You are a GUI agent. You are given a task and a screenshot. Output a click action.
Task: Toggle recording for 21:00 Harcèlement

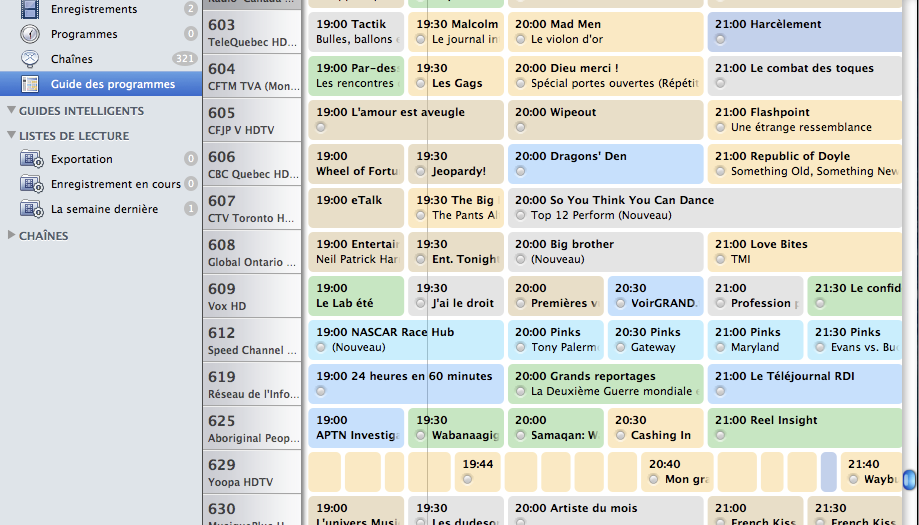point(721,40)
